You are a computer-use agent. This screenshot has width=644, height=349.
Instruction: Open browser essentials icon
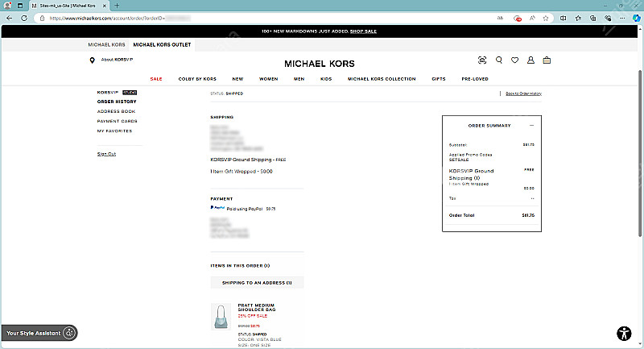click(x=608, y=18)
